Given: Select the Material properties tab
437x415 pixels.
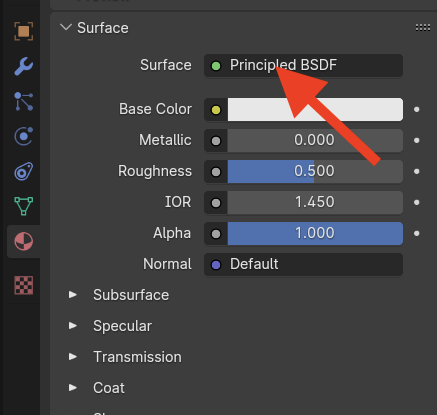Looking at the screenshot, I should tap(24, 241).
